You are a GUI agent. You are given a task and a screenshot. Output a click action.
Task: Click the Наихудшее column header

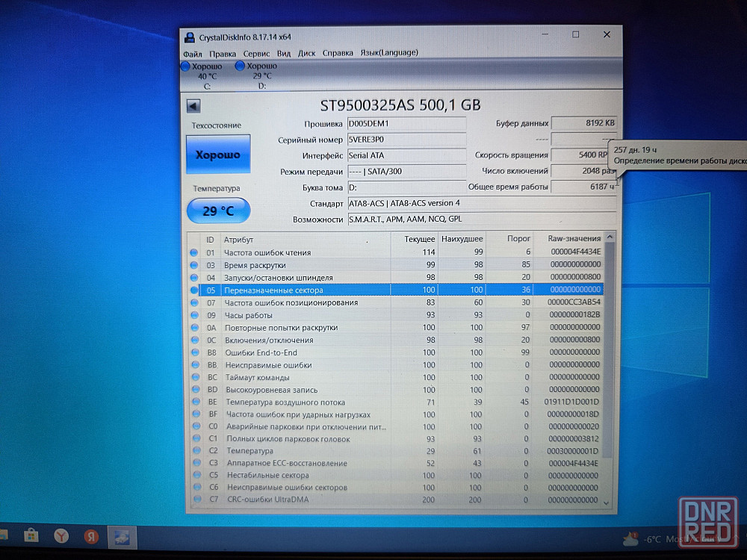pos(462,239)
